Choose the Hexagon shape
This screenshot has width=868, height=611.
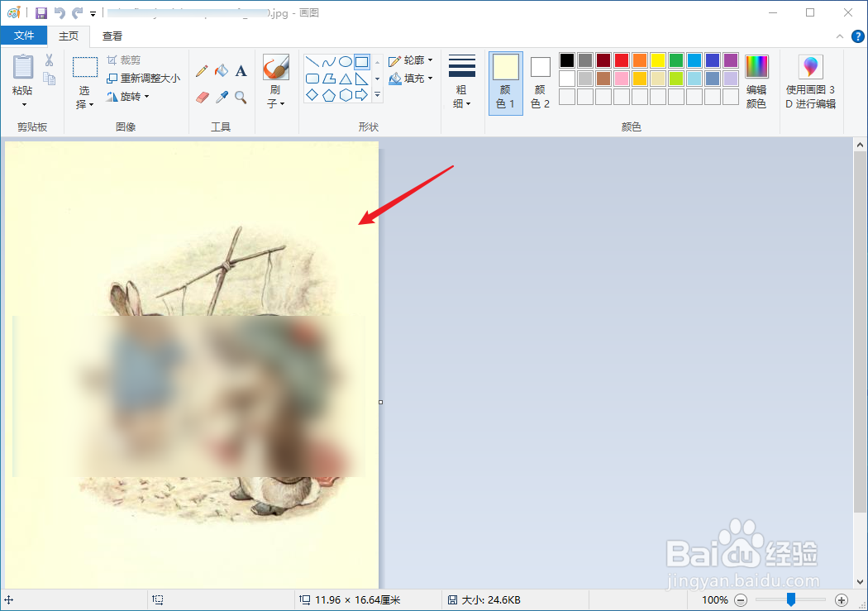click(x=346, y=95)
